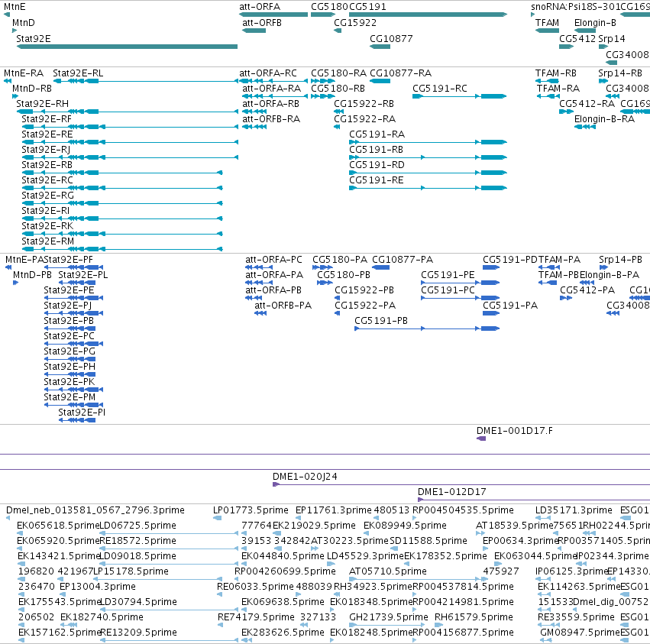Select the DME1-020J24 BAC label

(305, 477)
